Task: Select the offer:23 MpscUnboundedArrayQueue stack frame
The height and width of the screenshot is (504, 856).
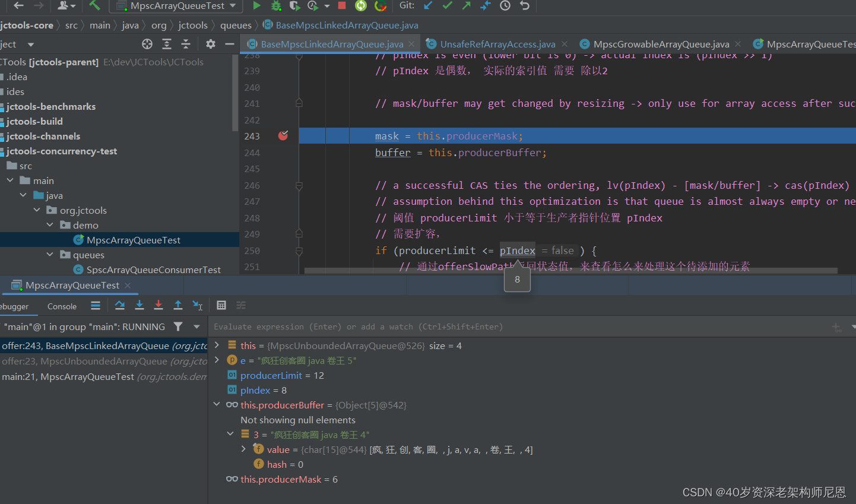Action: click(x=104, y=361)
